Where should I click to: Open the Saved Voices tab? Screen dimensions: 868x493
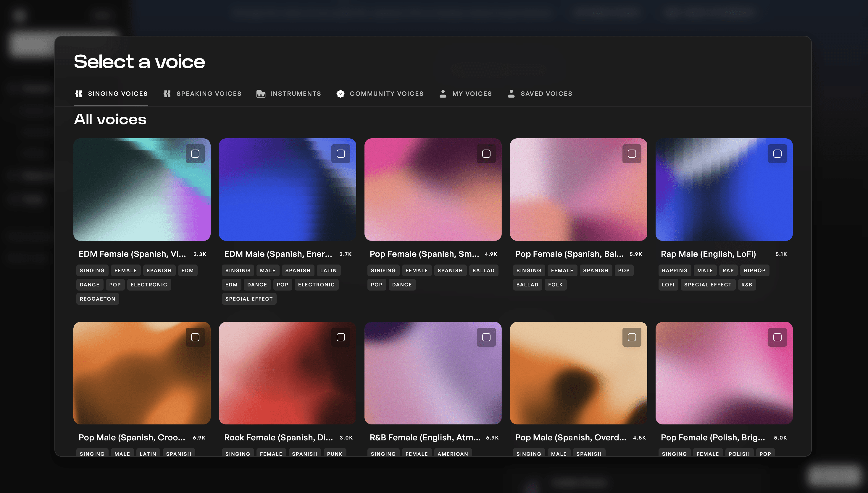(x=540, y=94)
